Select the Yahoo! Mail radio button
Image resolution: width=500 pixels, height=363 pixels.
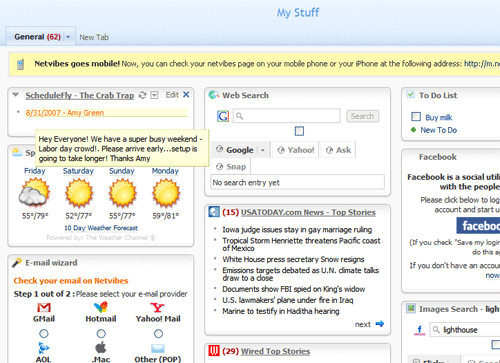(158, 333)
